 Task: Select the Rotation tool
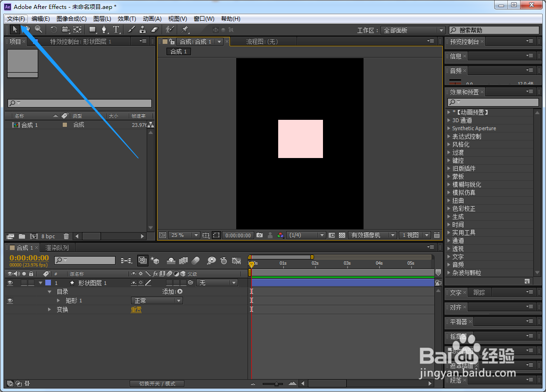(54, 30)
